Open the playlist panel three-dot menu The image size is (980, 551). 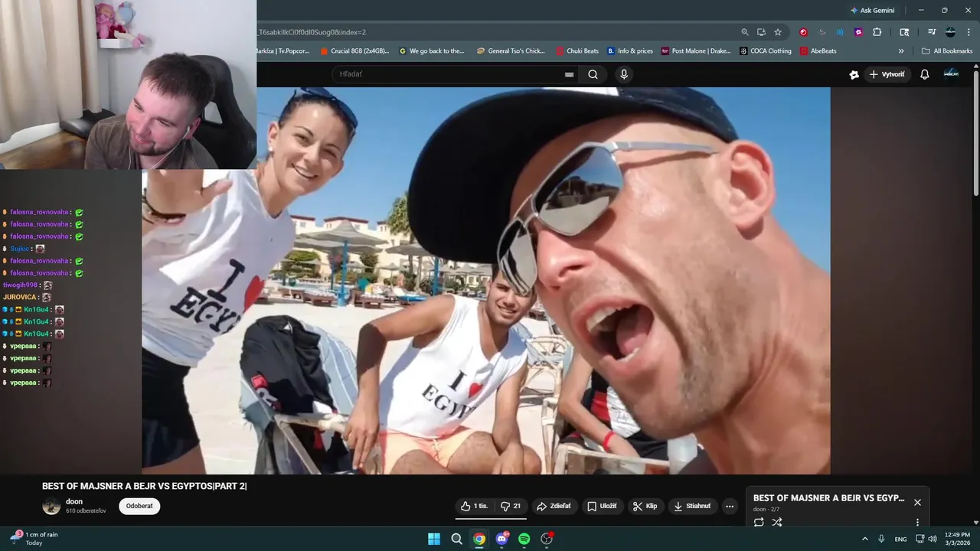pyautogui.click(x=917, y=522)
